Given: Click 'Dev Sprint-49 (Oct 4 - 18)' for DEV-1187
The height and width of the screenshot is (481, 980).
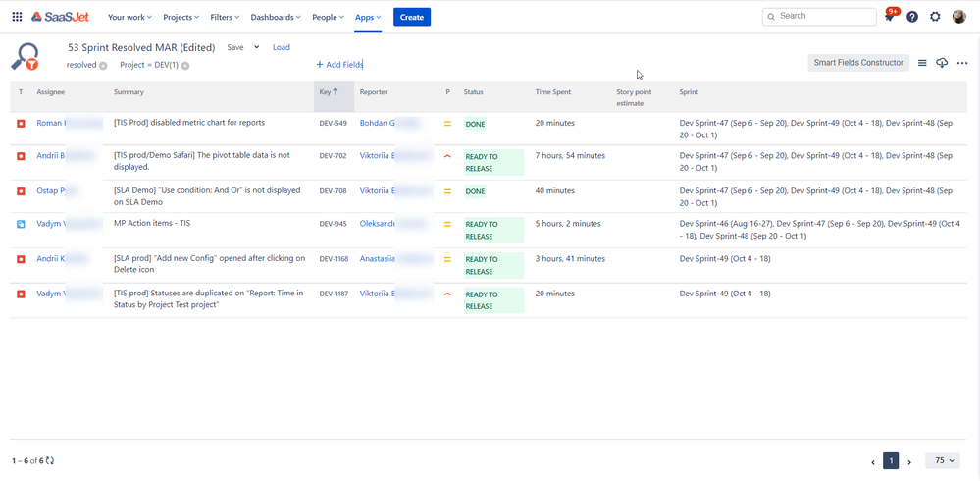Looking at the screenshot, I should coord(725,294).
